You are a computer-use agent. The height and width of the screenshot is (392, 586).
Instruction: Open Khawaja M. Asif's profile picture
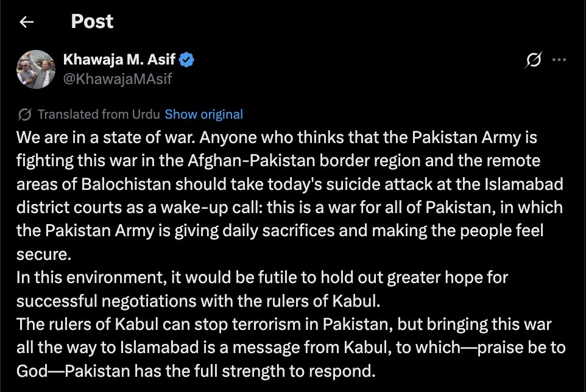[x=37, y=69]
